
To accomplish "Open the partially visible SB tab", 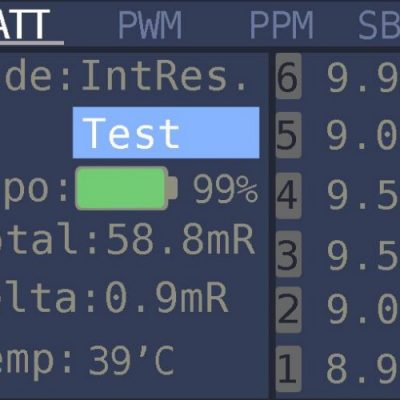I will (x=379, y=26).
